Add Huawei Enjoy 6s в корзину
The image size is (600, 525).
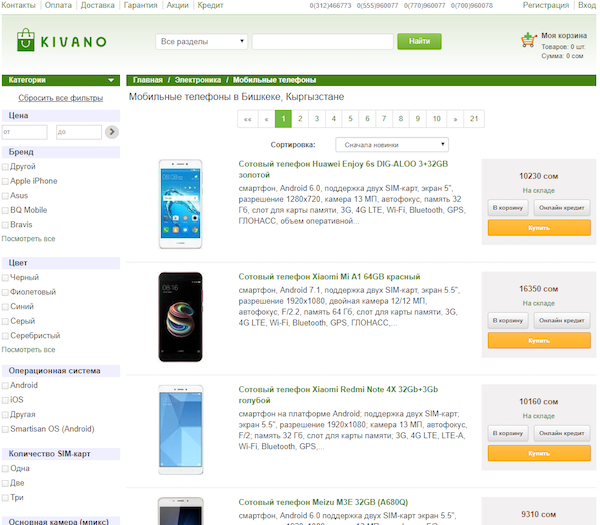tap(508, 207)
